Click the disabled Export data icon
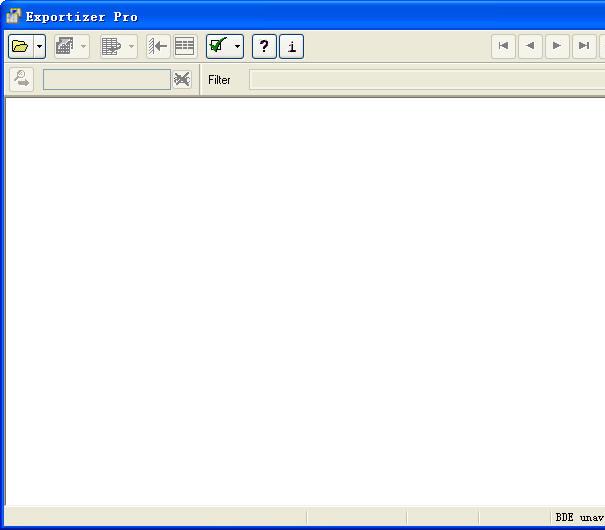This screenshot has width=605, height=530. (x=65, y=46)
